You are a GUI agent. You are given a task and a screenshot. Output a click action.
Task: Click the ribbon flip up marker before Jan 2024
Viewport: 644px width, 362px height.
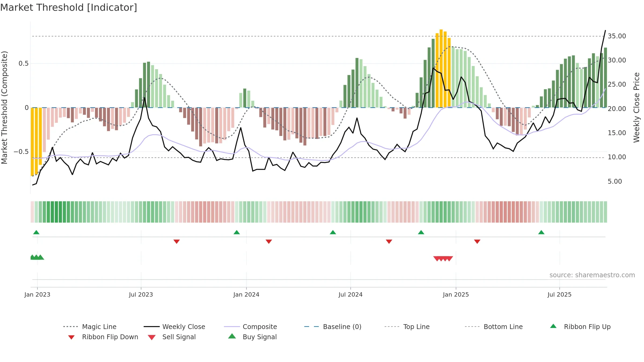coord(237,232)
